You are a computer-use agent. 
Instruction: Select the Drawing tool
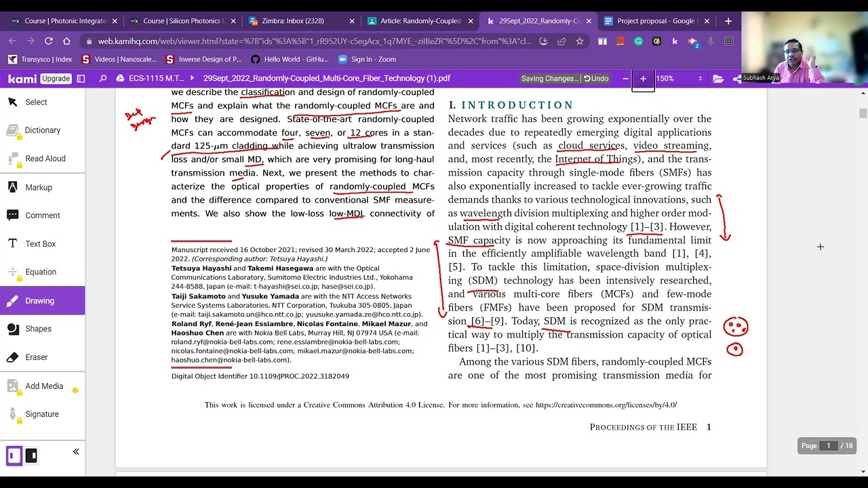click(42, 301)
